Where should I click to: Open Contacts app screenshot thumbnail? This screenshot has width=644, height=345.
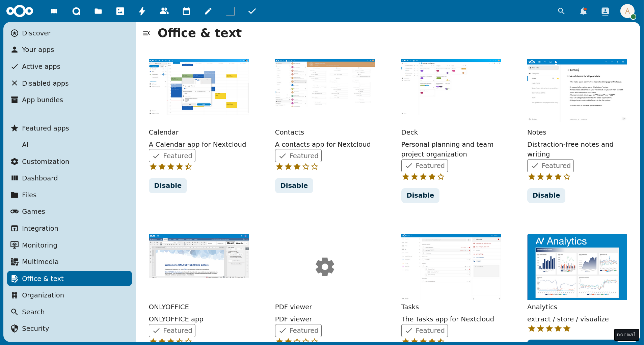click(x=325, y=83)
